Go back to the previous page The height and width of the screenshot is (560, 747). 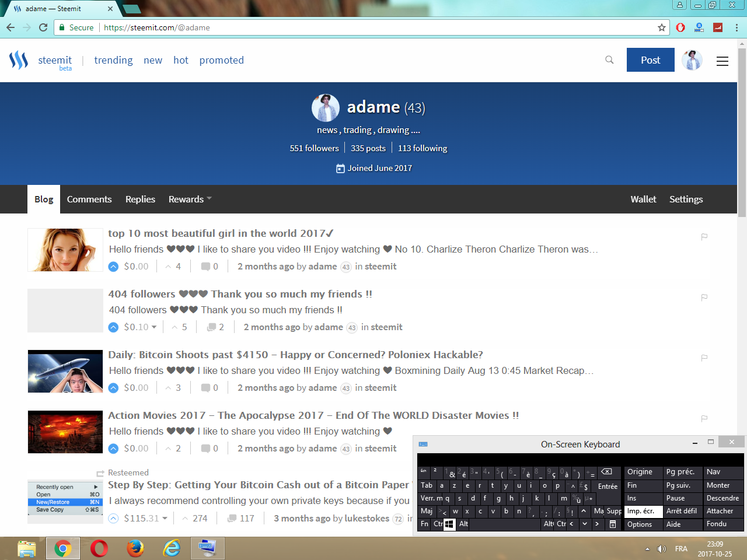click(x=11, y=27)
